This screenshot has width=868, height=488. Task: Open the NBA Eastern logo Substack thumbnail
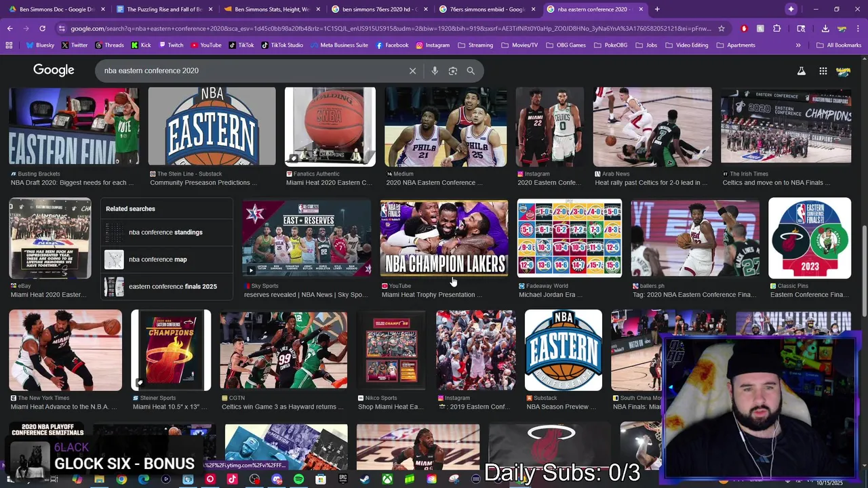pyautogui.click(x=564, y=350)
